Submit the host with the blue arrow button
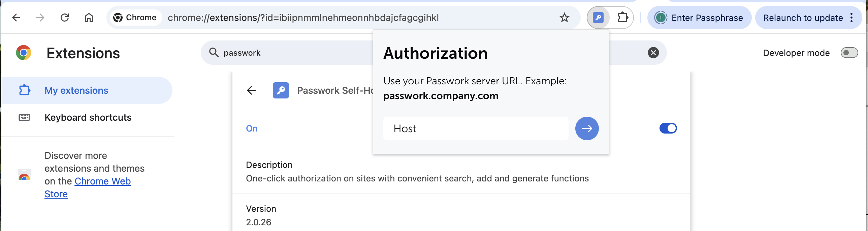This screenshot has height=231, width=868. pos(587,128)
